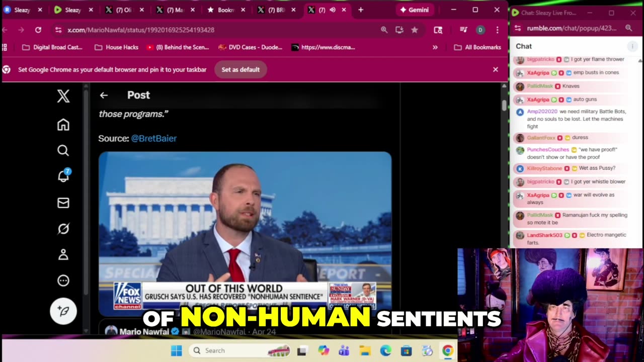This screenshot has width=644, height=362.
Task: Open the @BretBaier source link
Action: point(153,138)
